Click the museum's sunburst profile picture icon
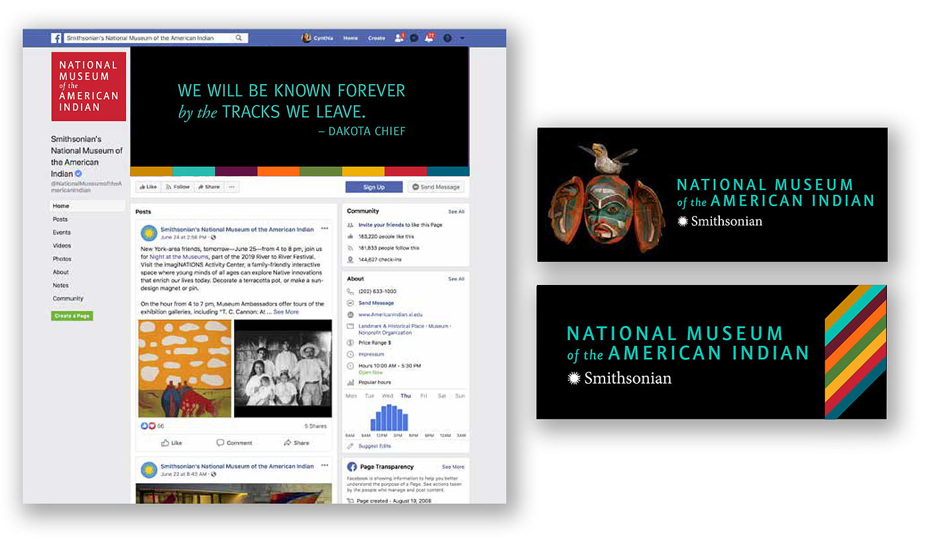Screen dimensions: 928x560 point(149,231)
